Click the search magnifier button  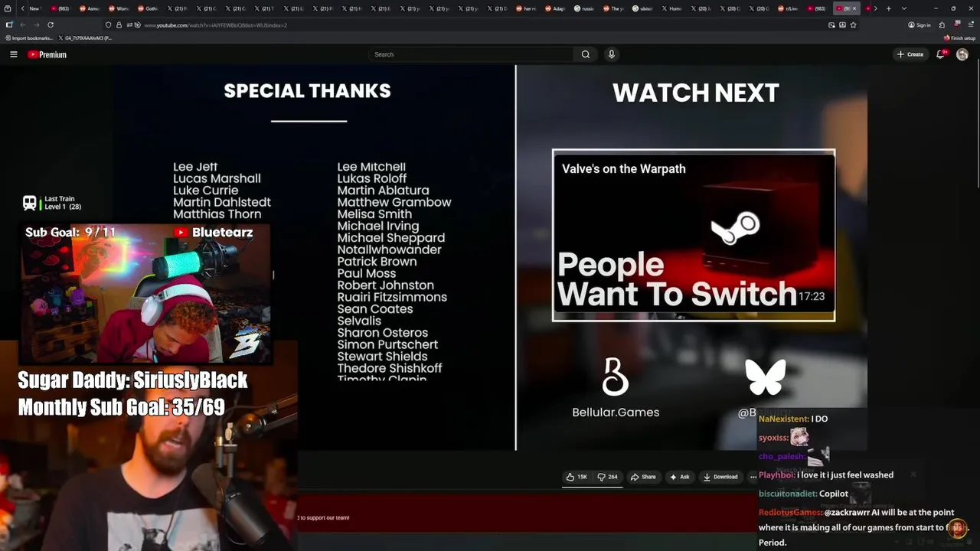point(586,54)
